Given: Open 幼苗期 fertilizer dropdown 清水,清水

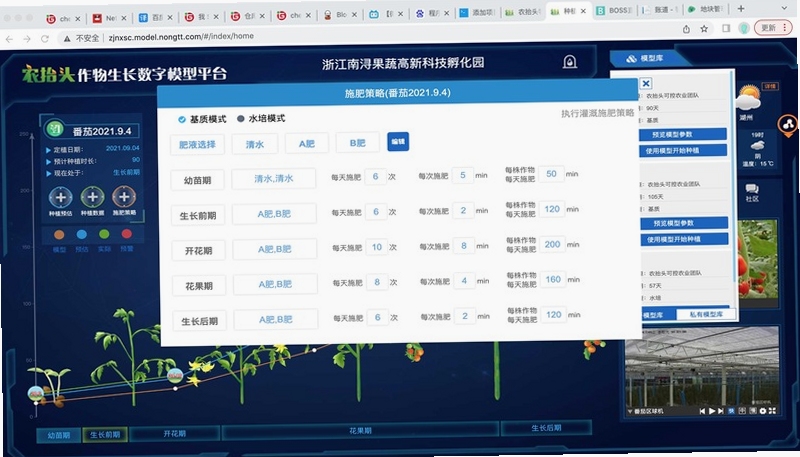Looking at the screenshot, I should point(273,179).
